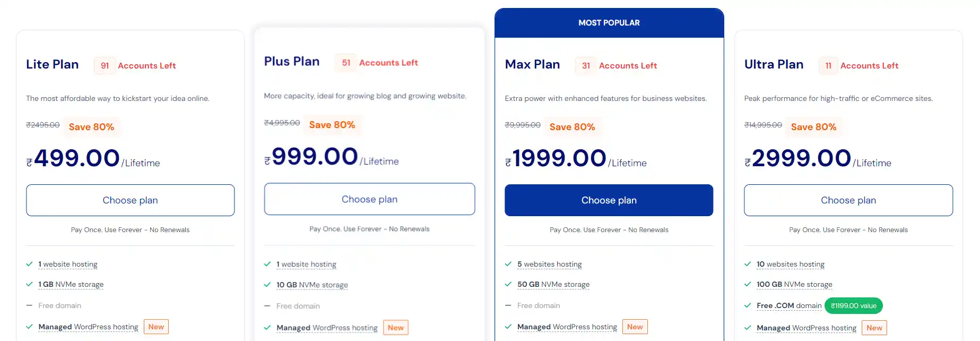Viewport: 980px width, 341px height.
Task: Click the New badge in Ultra Plan
Action: click(x=874, y=328)
